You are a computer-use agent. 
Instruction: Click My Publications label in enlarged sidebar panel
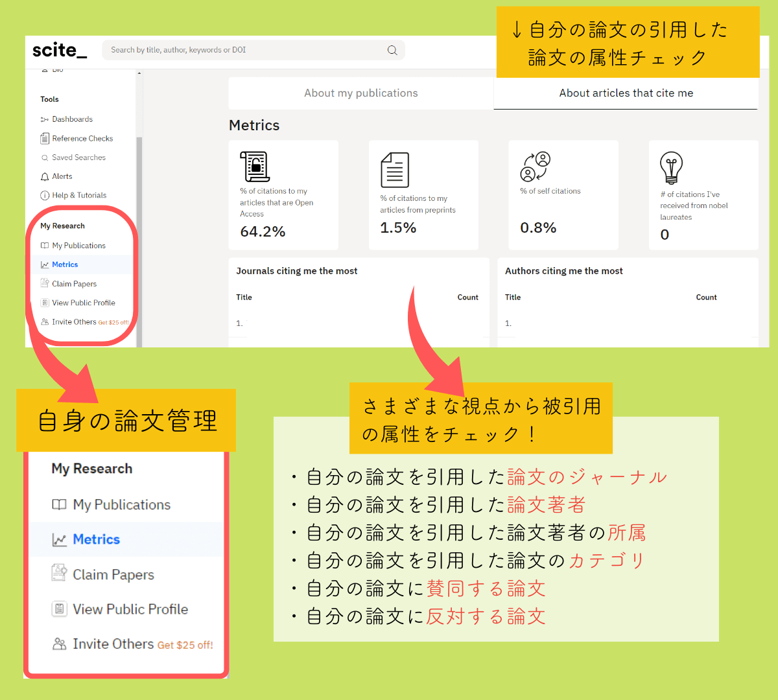pos(122,505)
